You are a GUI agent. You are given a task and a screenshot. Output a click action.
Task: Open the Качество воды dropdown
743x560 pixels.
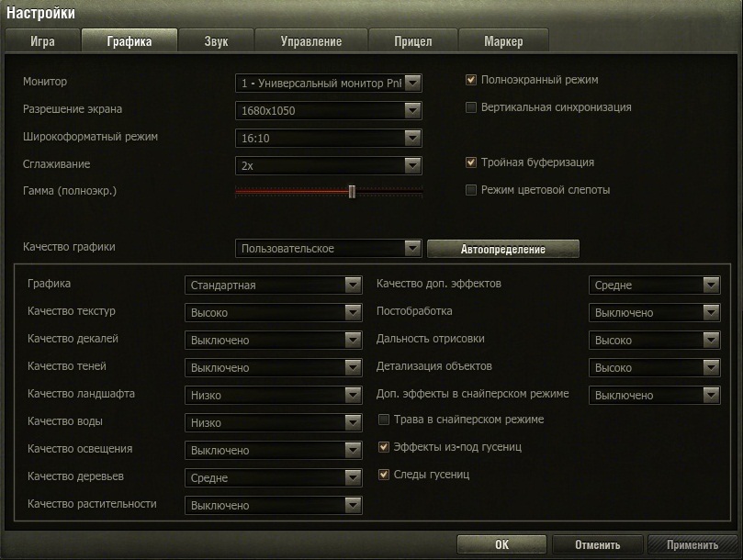click(273, 423)
